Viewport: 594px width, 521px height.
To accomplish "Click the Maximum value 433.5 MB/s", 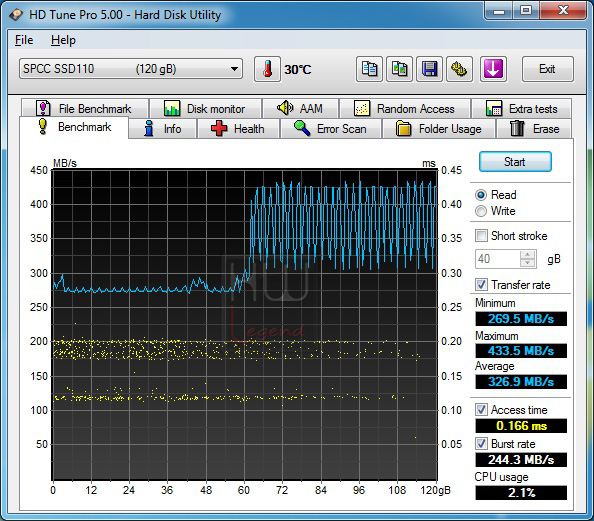I will 521,350.
